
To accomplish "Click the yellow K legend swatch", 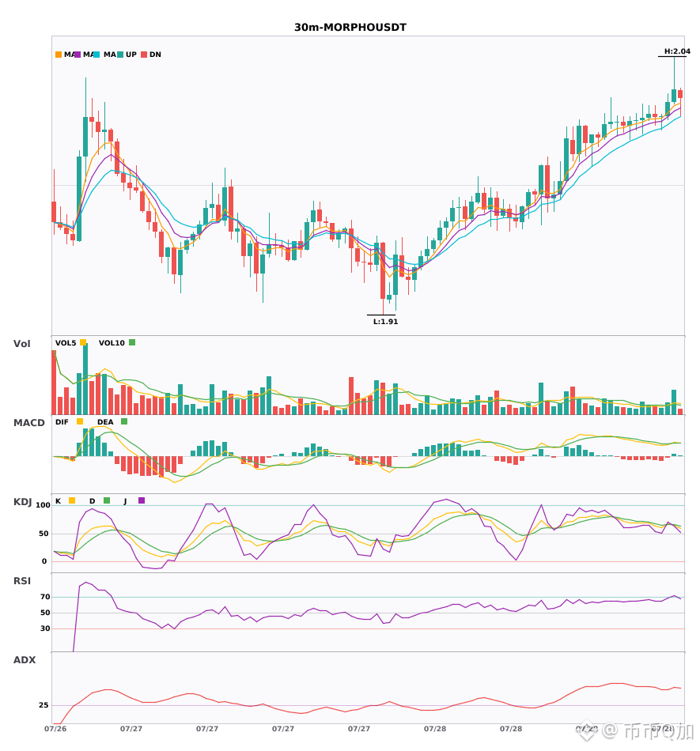I will click(x=72, y=500).
